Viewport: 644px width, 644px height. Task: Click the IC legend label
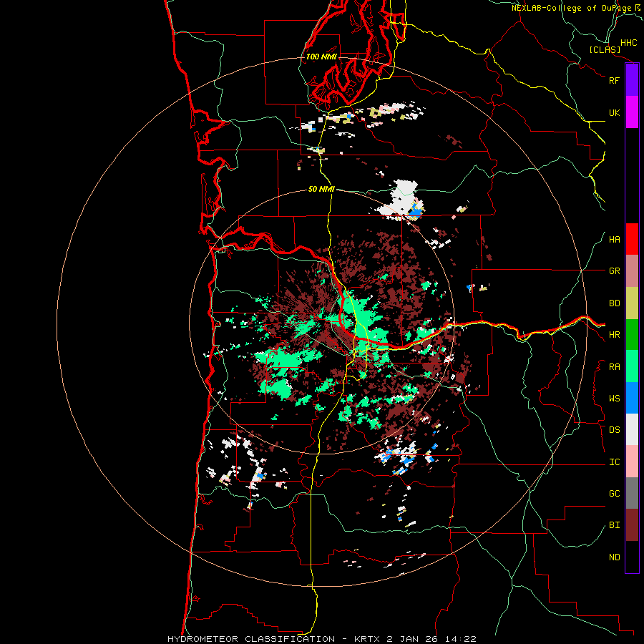(614, 462)
